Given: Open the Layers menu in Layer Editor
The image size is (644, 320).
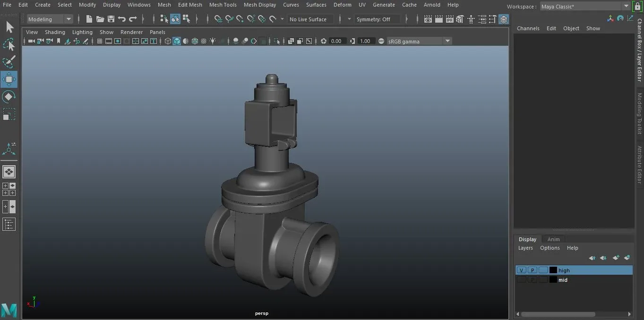Looking at the screenshot, I should 525,248.
